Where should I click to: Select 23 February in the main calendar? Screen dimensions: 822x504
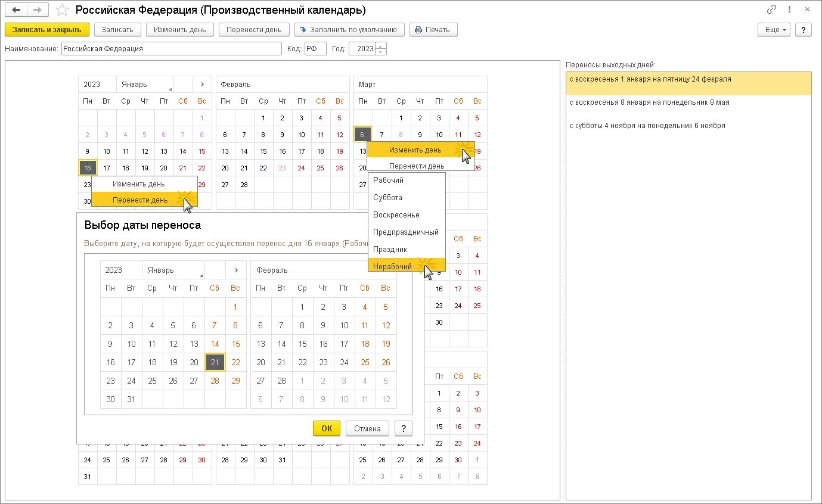pos(283,168)
